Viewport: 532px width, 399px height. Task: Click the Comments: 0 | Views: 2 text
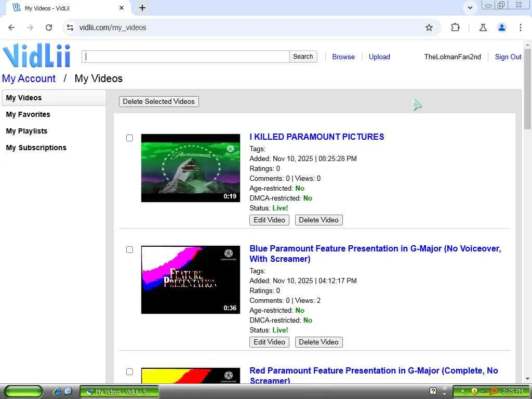coord(285,301)
